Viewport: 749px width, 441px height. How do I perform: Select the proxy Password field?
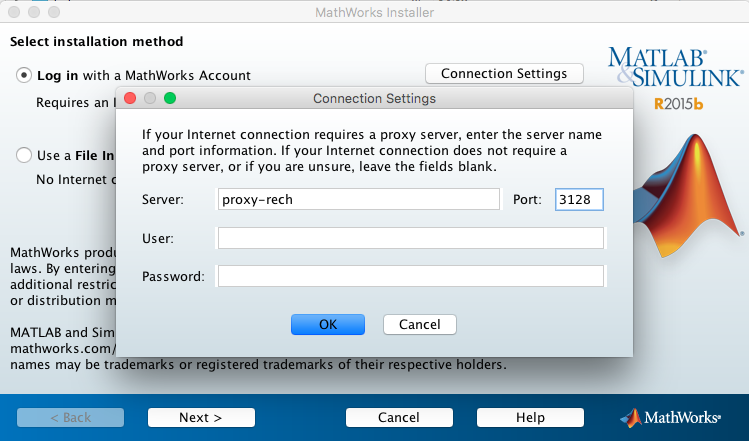pos(410,276)
